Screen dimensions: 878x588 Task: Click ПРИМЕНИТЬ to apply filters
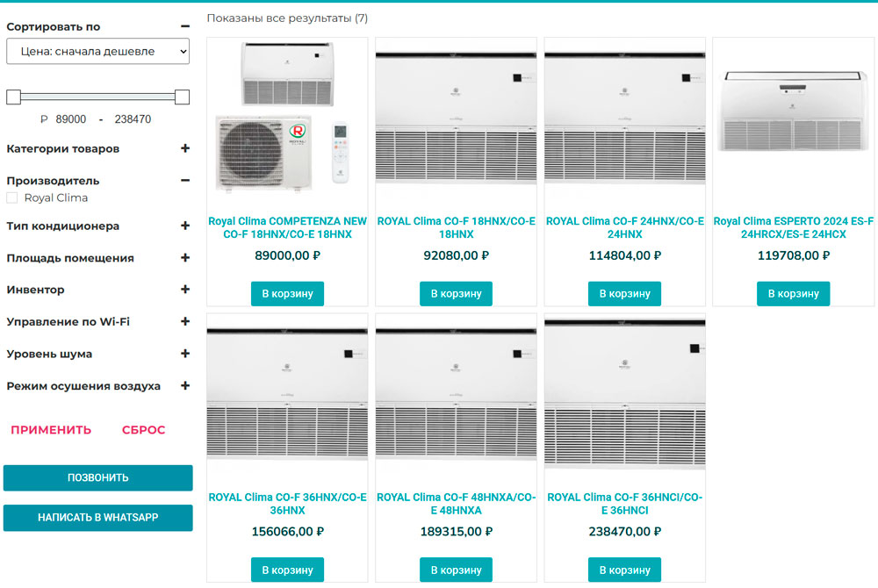pyautogui.click(x=51, y=430)
